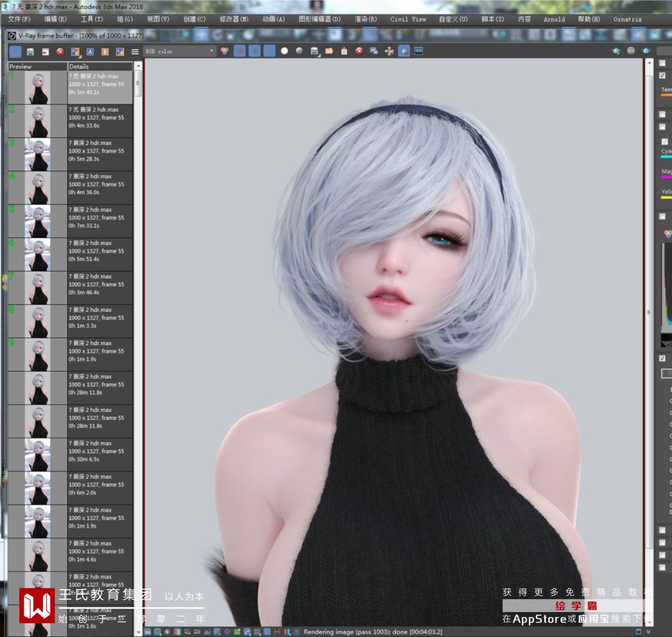Save render to history with floppy icon
This screenshot has height=637, width=672.
pyautogui.click(x=30, y=52)
